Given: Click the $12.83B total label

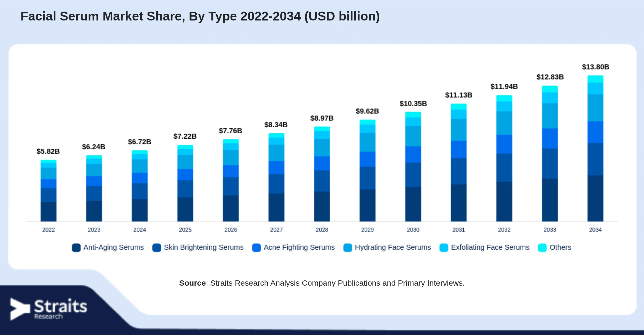Looking at the screenshot, I should (550, 77).
